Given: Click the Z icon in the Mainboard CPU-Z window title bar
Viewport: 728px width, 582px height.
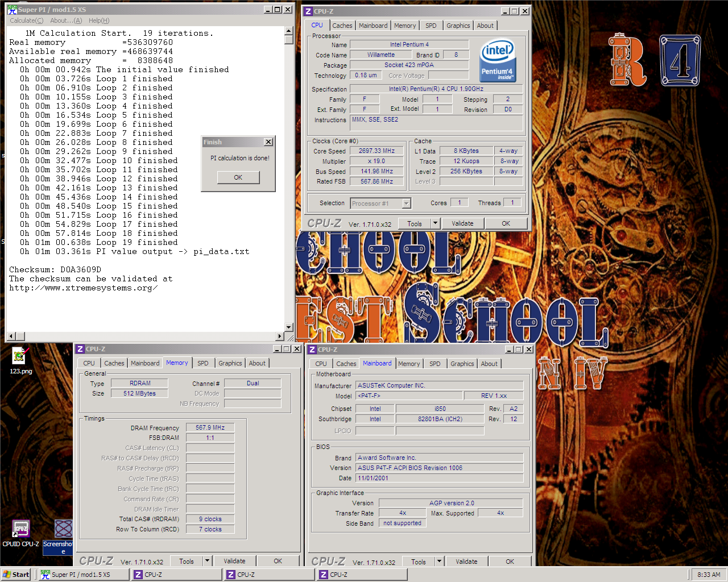Looking at the screenshot, I should tap(312, 350).
